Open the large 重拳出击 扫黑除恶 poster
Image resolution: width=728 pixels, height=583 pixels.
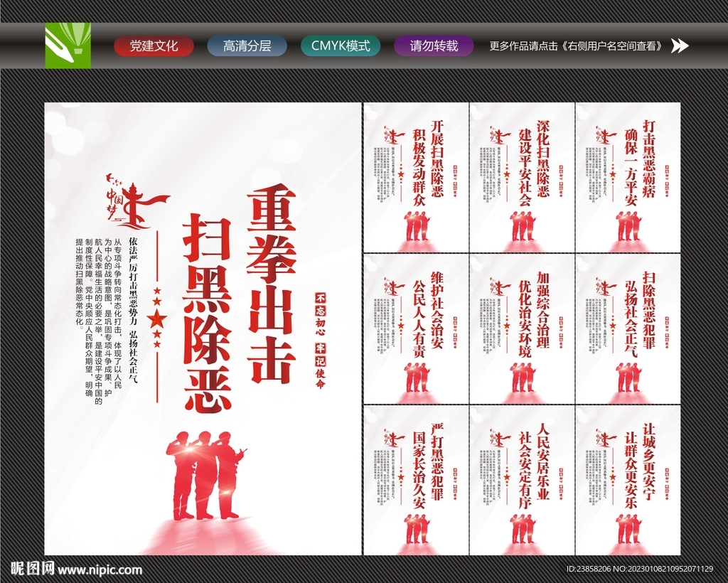203,328
